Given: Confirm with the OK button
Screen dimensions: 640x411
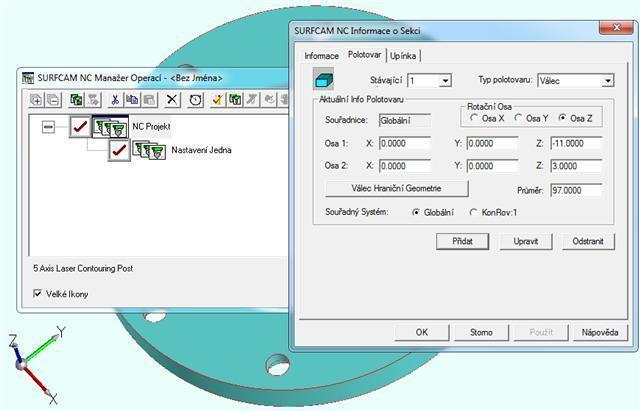Looking at the screenshot, I should [x=422, y=332].
